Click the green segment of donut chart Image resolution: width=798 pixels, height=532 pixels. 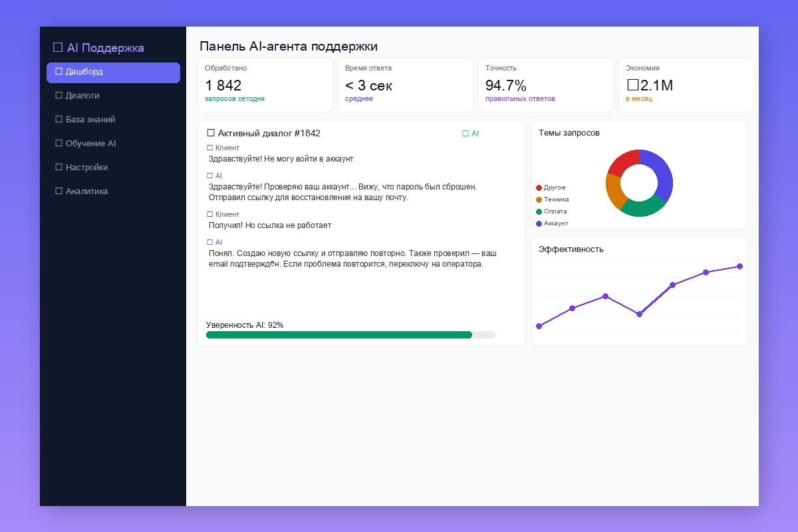point(644,207)
